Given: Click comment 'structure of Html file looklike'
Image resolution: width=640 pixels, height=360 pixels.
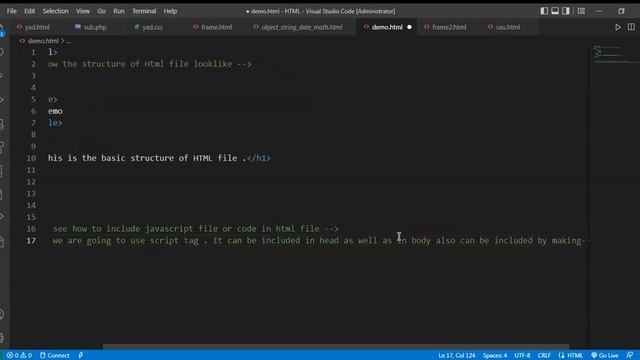Looking at the screenshot, I should [150, 64].
